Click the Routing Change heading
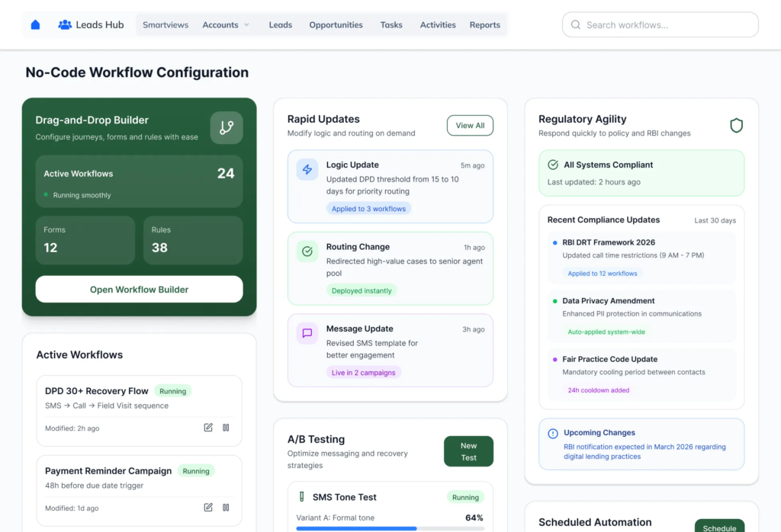781x532 pixels. [358, 247]
